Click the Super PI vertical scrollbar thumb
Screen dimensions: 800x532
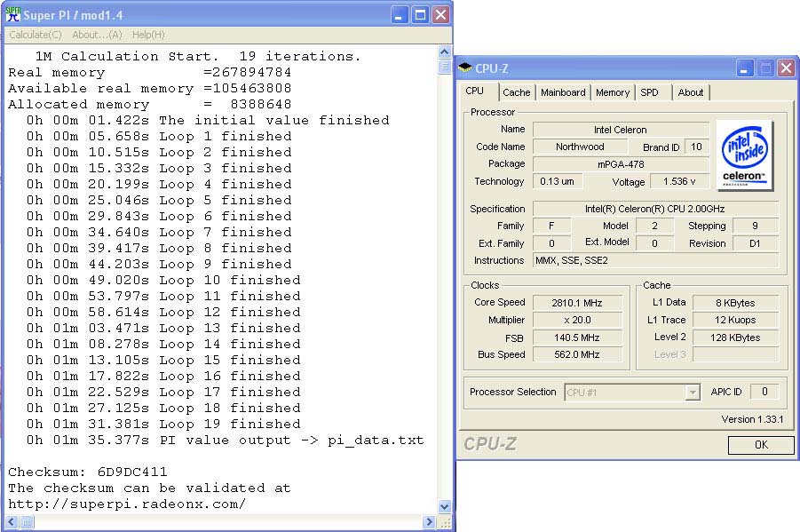(444, 67)
